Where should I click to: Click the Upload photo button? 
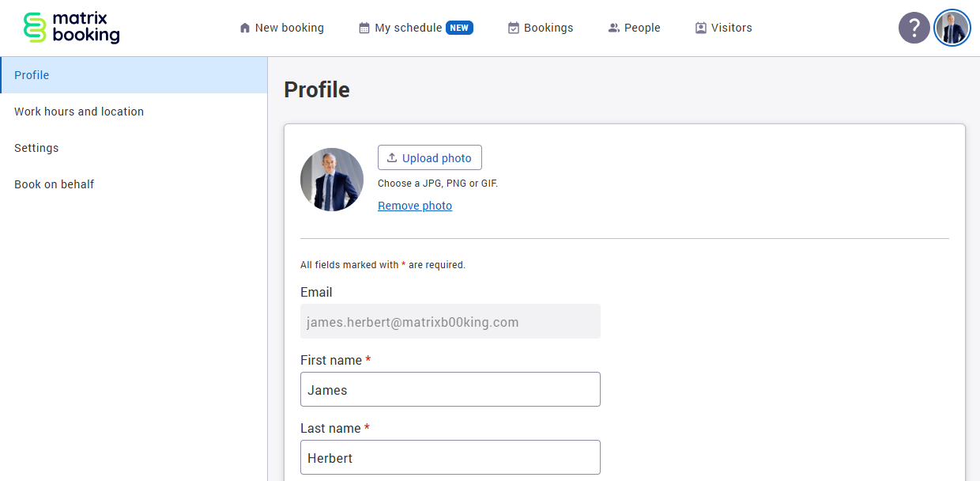click(x=430, y=157)
